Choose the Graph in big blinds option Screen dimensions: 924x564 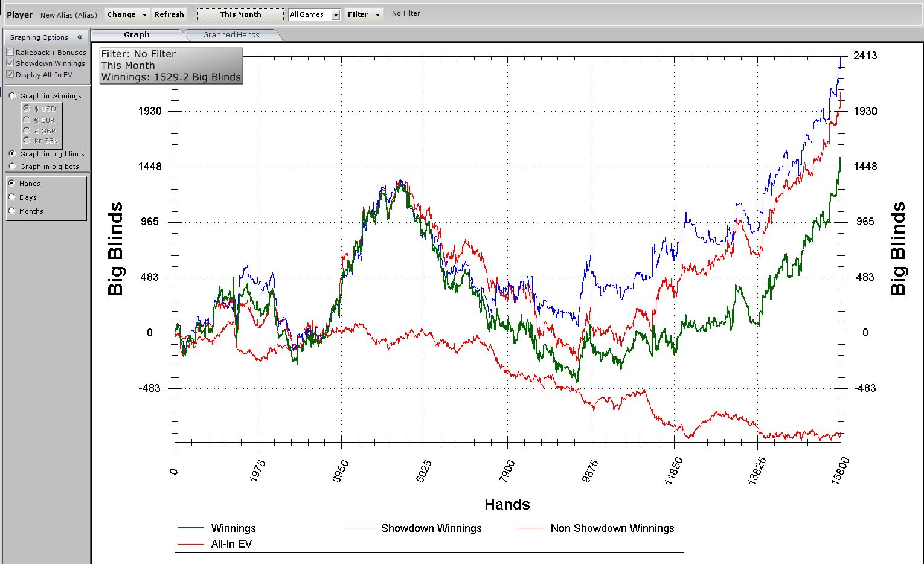pos(12,154)
